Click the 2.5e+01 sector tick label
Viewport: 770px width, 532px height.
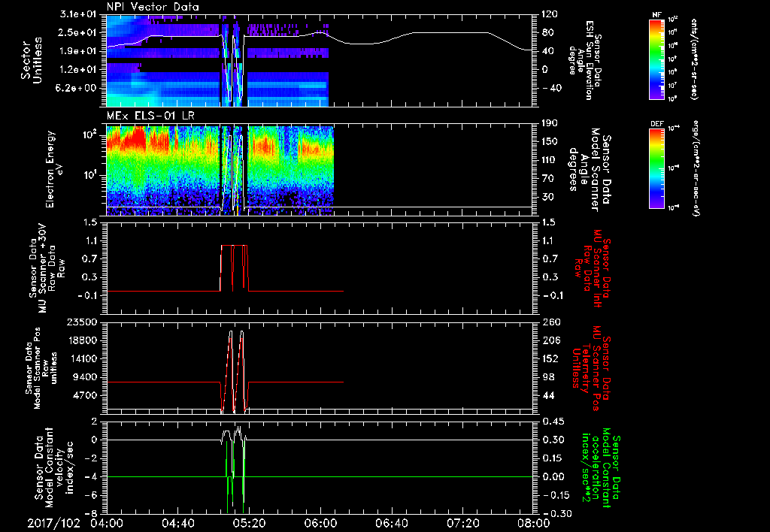(78, 33)
